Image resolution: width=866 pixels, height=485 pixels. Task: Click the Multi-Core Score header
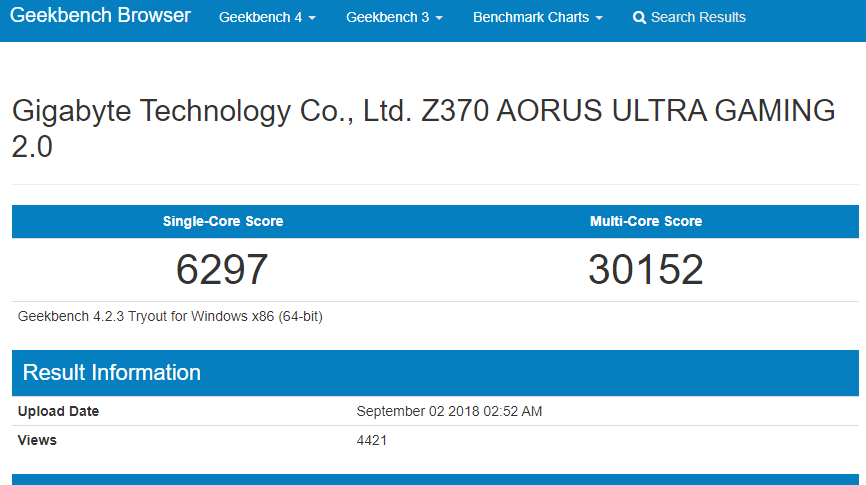click(646, 221)
